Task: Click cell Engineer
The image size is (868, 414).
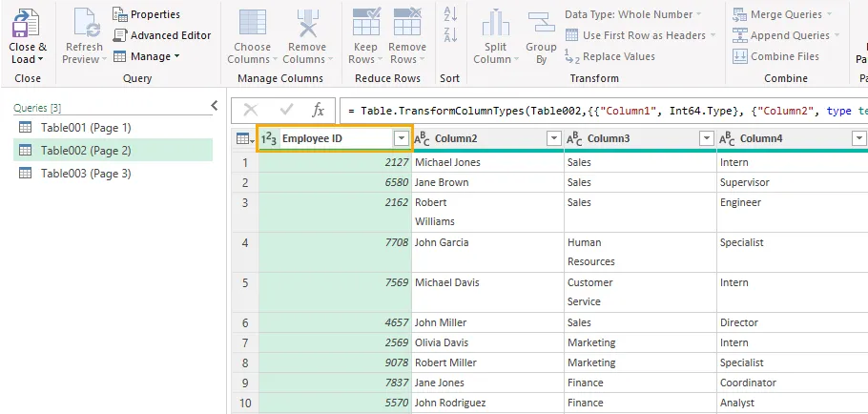Action: click(793, 212)
